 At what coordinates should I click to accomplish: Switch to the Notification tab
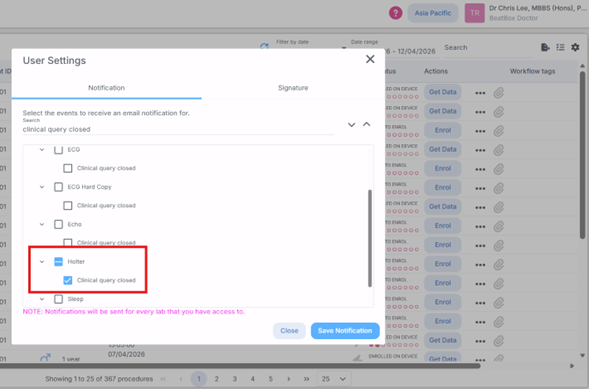tap(106, 88)
